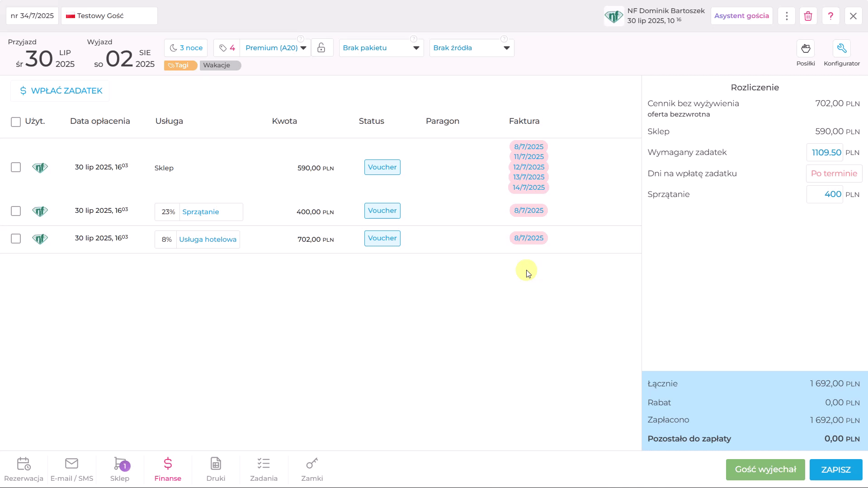Open the Sklep tab with cart badge
The height and width of the screenshot is (488, 868).
[x=120, y=469]
